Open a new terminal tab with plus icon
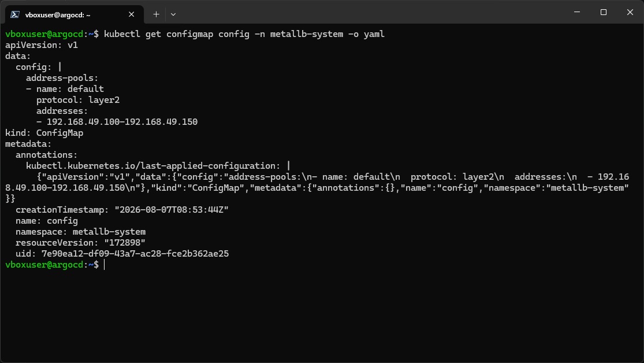Viewport: 644px width, 363px height. point(156,14)
